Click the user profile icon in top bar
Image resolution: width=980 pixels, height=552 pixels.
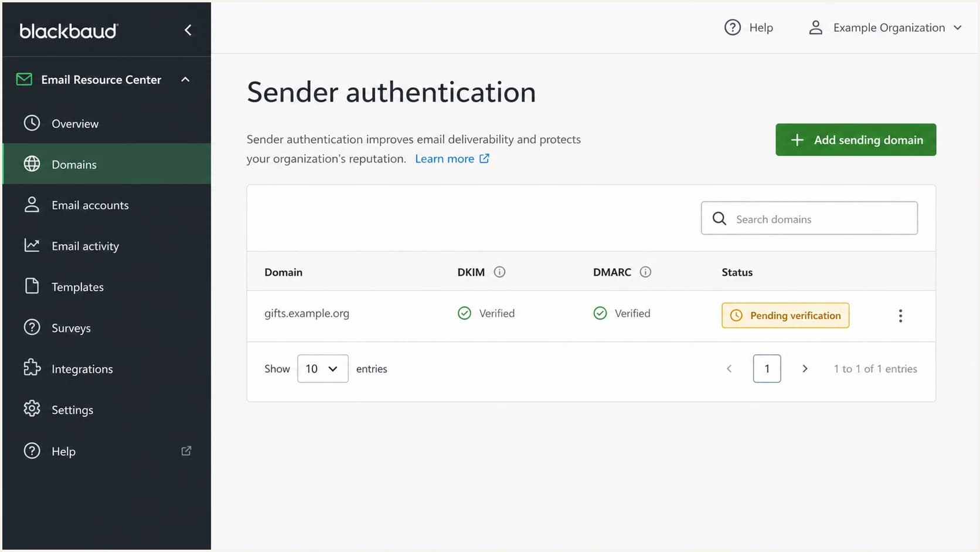tap(815, 28)
